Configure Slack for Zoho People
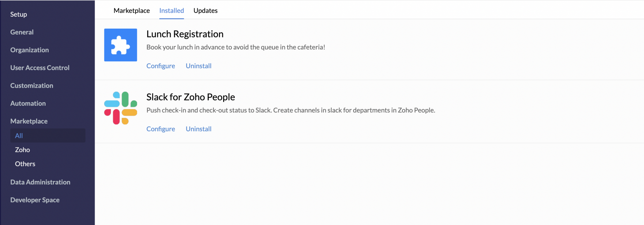Image resolution: width=644 pixels, height=225 pixels. (161, 129)
